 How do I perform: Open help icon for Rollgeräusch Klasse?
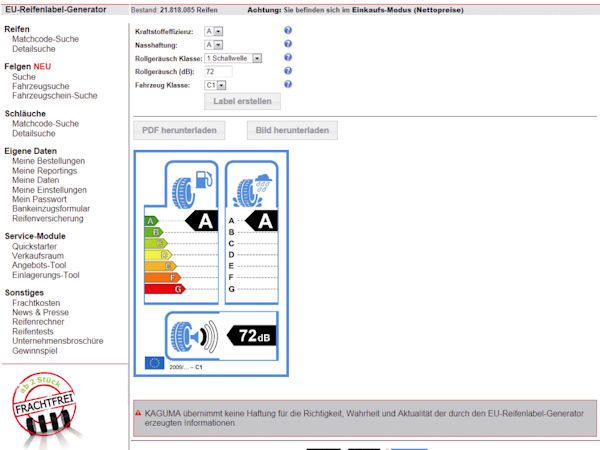coord(288,57)
